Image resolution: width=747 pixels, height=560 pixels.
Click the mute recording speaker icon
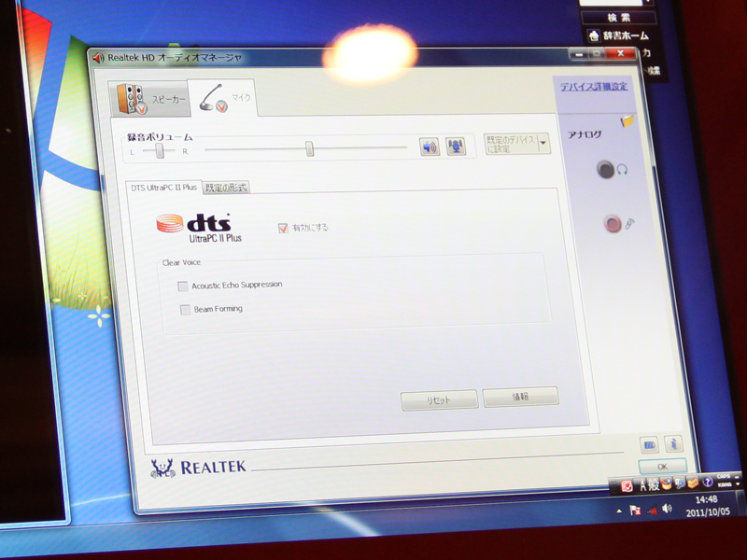tap(429, 147)
